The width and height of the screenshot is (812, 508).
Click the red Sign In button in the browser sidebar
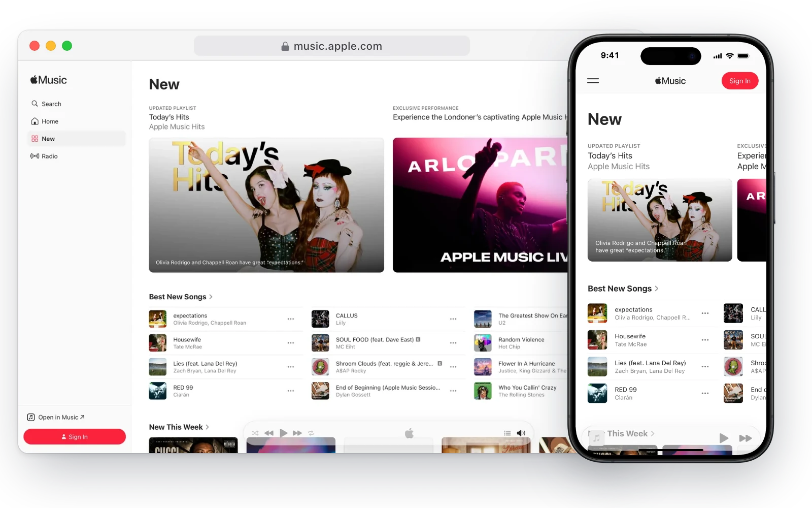pyautogui.click(x=75, y=437)
